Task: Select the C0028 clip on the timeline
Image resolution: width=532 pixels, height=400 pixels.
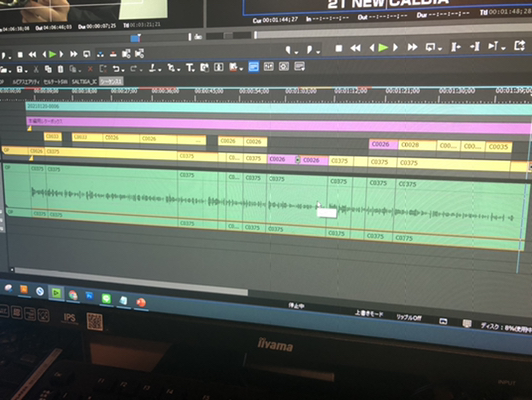Action: [417, 145]
